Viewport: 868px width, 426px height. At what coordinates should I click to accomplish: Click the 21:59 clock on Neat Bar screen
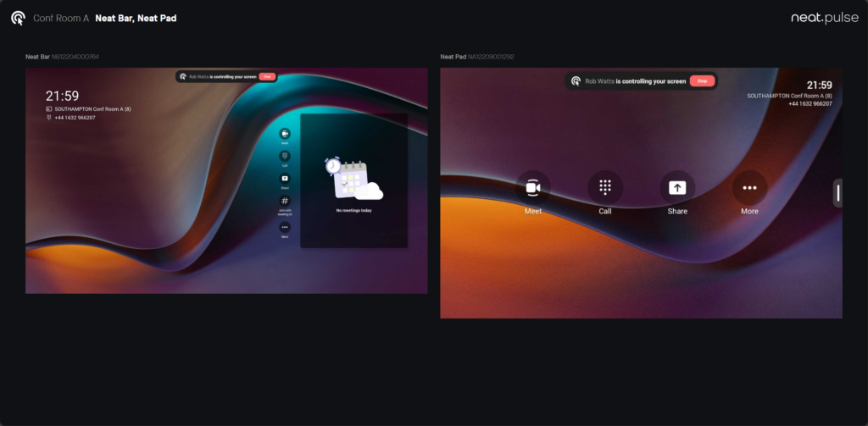click(62, 97)
